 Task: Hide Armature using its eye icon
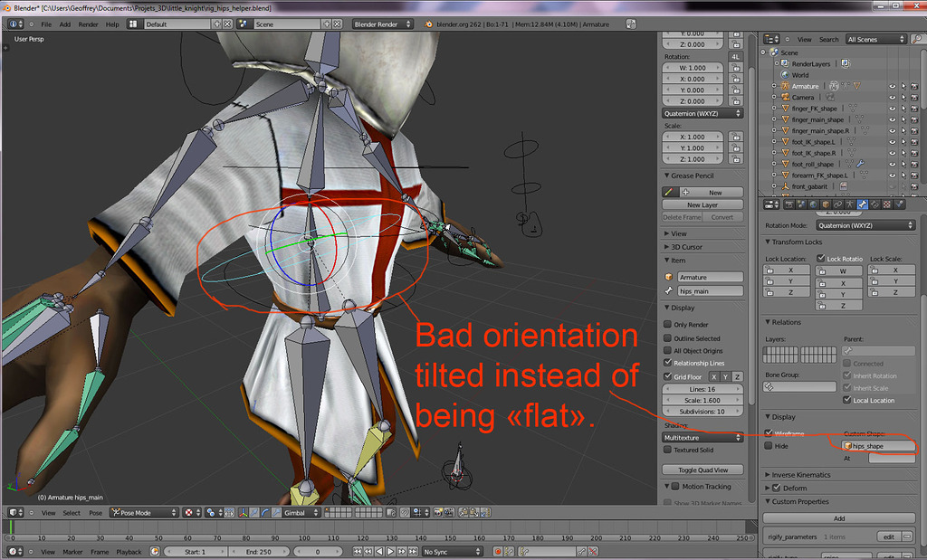point(892,86)
